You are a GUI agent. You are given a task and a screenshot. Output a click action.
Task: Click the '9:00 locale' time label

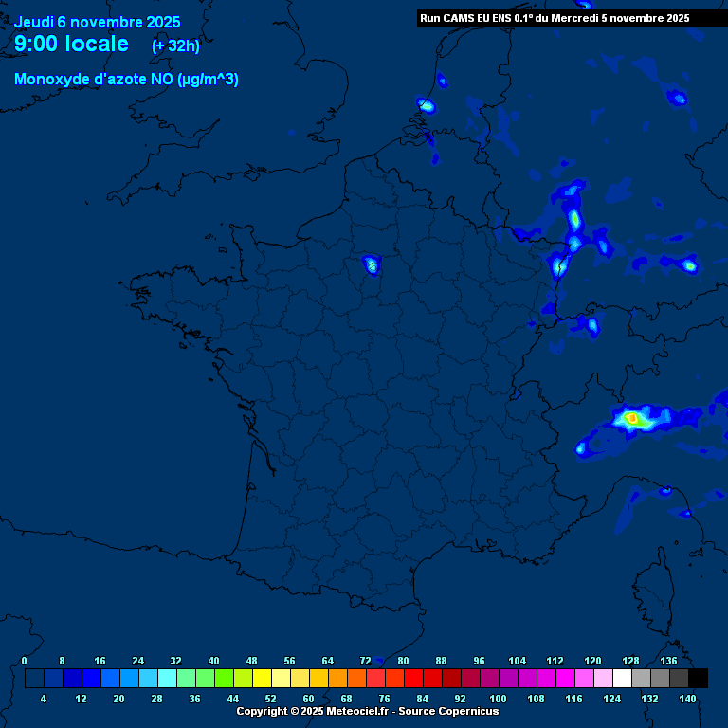tap(72, 45)
